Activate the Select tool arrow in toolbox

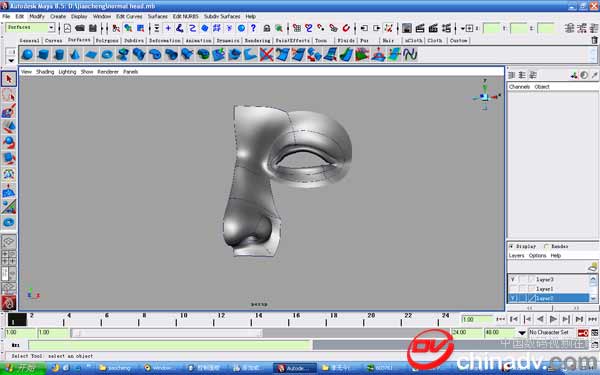click(x=9, y=79)
